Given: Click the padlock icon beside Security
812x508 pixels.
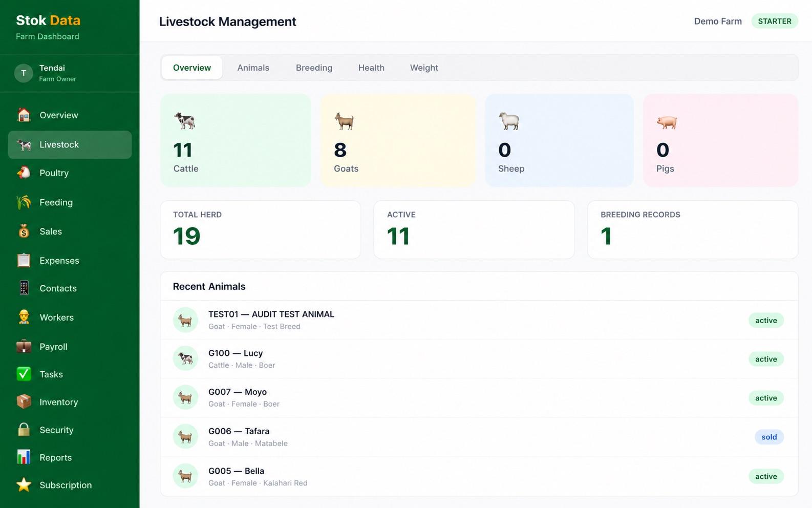Looking at the screenshot, I should pyautogui.click(x=24, y=430).
